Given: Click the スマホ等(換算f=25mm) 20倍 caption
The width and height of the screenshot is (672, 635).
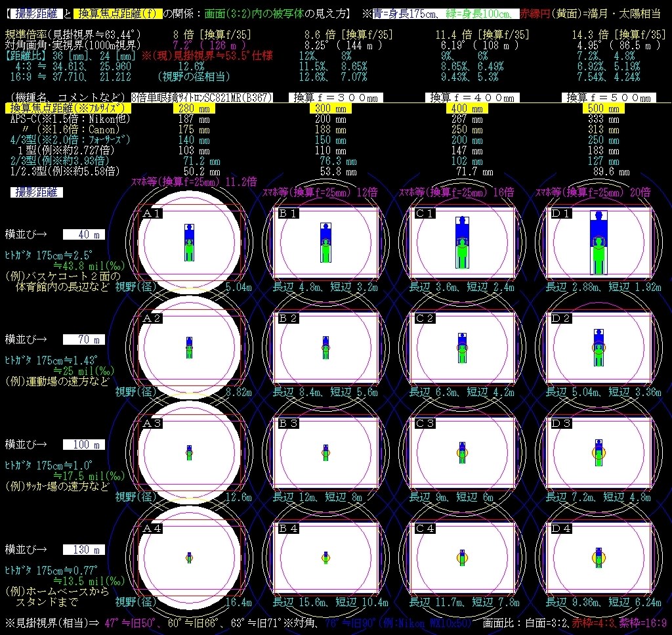Looking at the screenshot, I should 593,192.
